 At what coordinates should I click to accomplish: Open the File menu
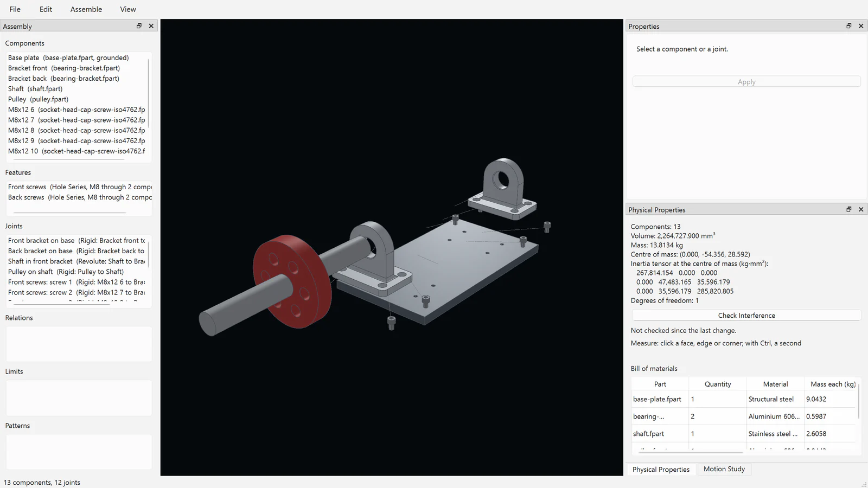coord(15,9)
